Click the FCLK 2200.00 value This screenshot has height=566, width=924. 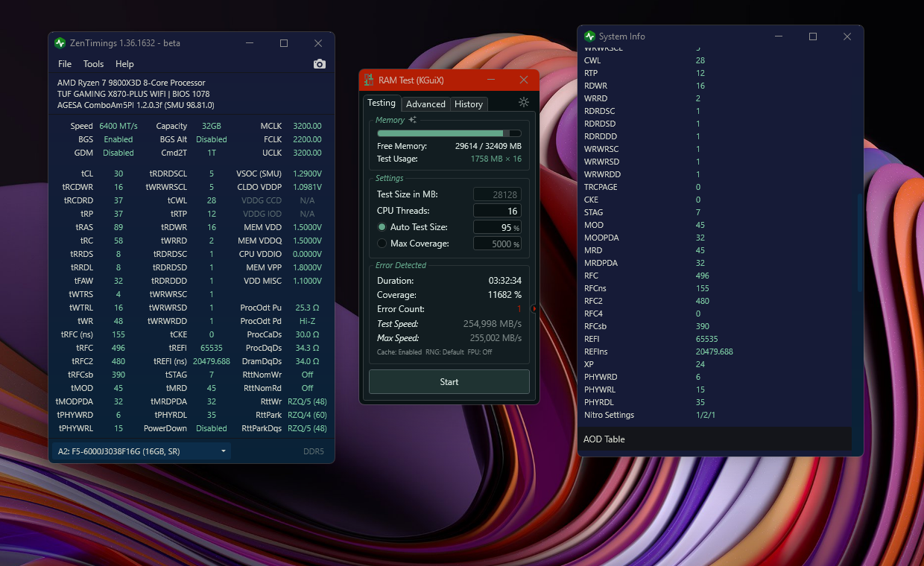307,139
